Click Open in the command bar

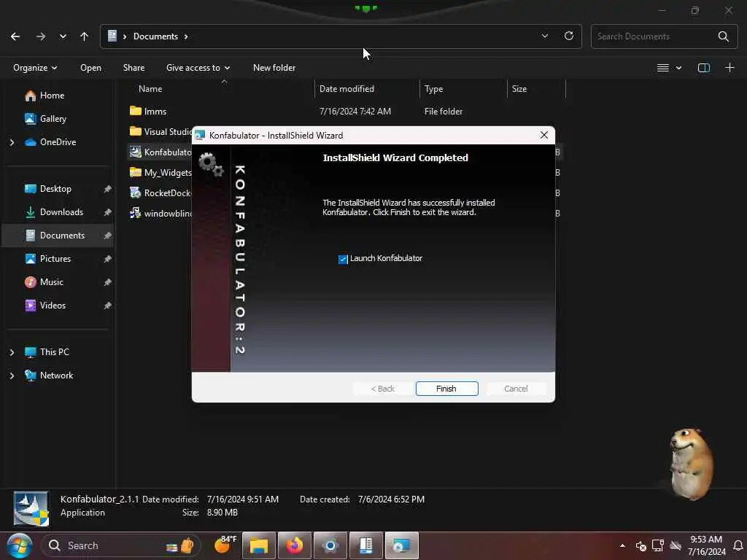click(90, 68)
